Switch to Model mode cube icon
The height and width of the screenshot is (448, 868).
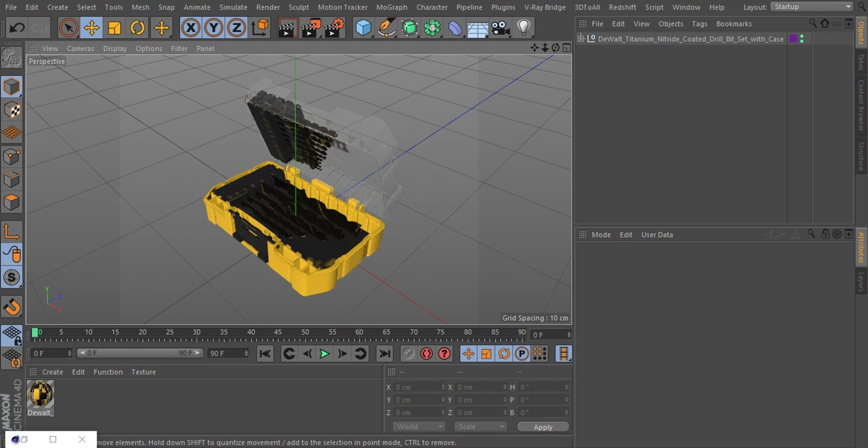click(11, 86)
